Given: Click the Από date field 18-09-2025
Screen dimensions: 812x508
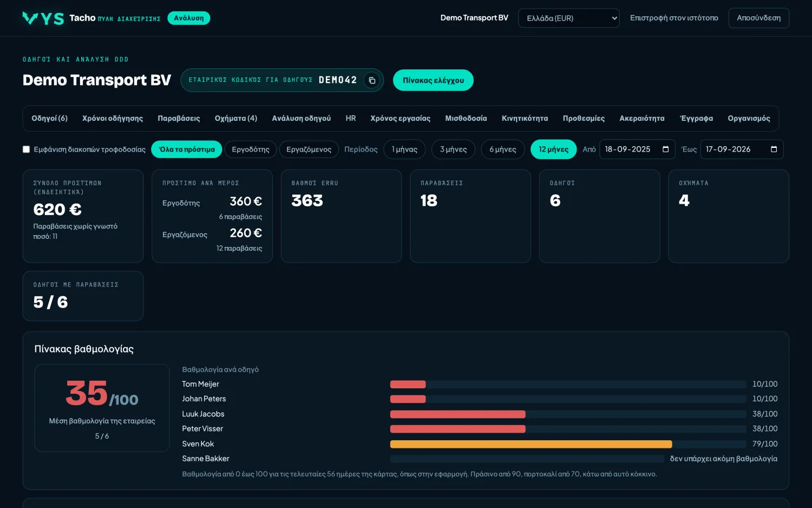Looking at the screenshot, I should (637, 149).
